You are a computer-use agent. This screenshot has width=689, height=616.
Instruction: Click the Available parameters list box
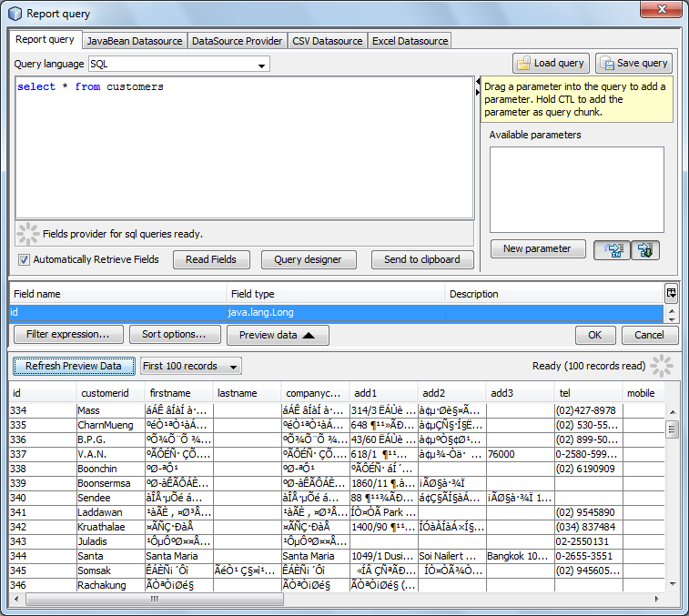point(576,189)
